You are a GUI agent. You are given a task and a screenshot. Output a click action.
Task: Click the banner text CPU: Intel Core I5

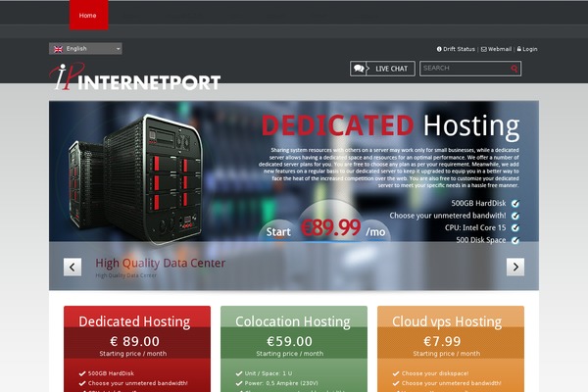pos(475,227)
